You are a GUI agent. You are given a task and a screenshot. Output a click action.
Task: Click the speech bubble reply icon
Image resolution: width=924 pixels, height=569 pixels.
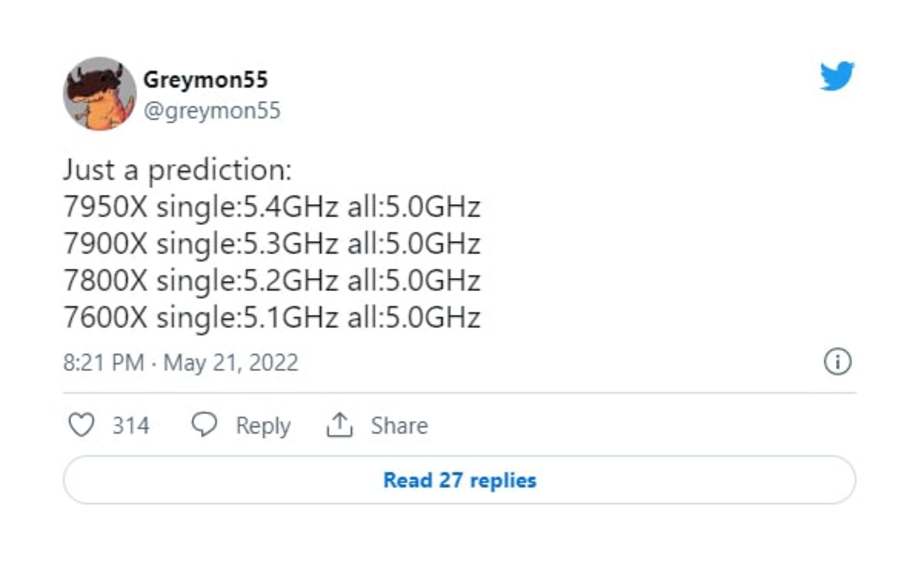coord(204,425)
